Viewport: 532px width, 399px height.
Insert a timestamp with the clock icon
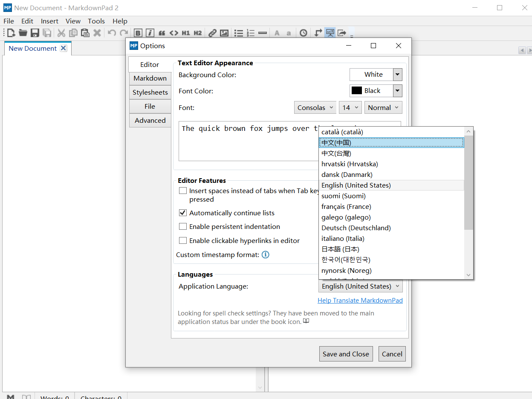point(303,33)
